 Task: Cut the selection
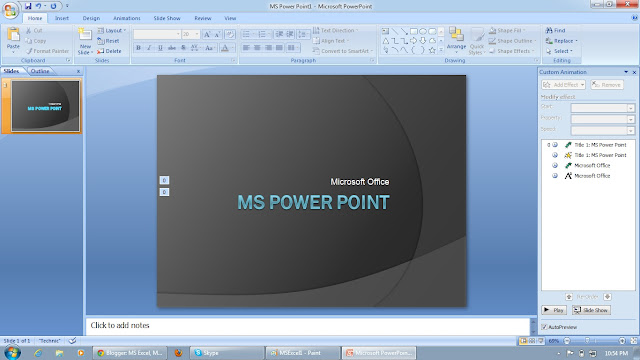click(x=34, y=31)
